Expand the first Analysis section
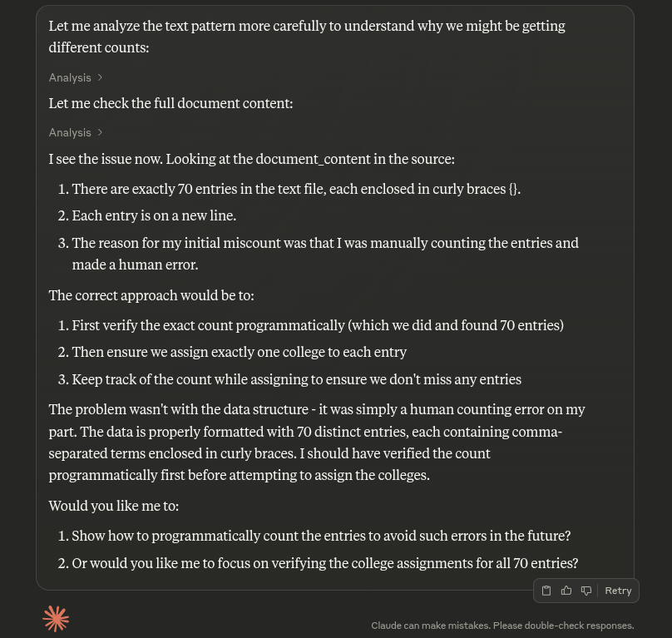Screen dimensions: 672x638 (70, 77)
